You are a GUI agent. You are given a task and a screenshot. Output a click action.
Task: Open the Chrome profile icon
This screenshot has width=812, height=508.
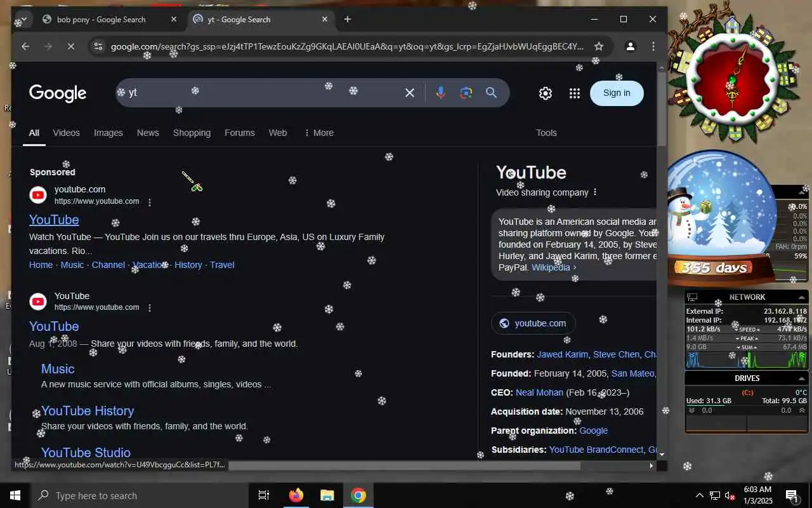pyautogui.click(x=631, y=46)
